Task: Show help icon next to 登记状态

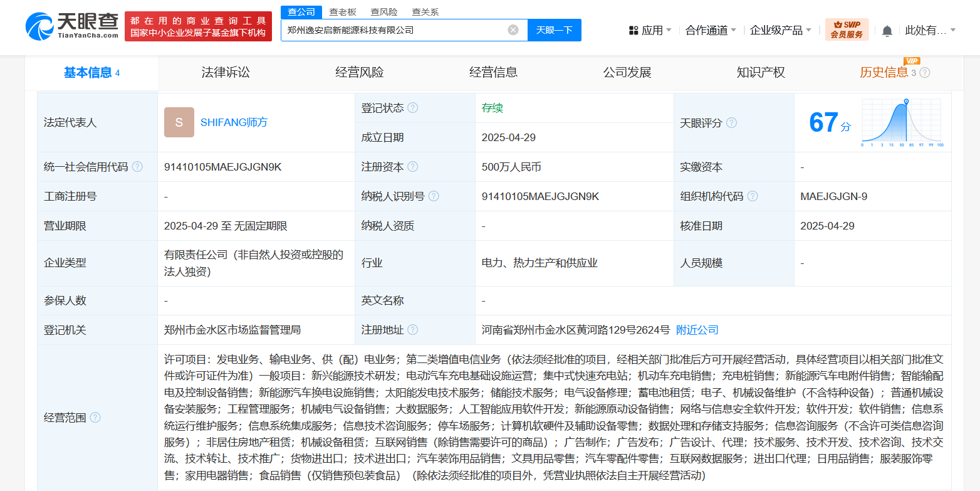Action: 412,108
